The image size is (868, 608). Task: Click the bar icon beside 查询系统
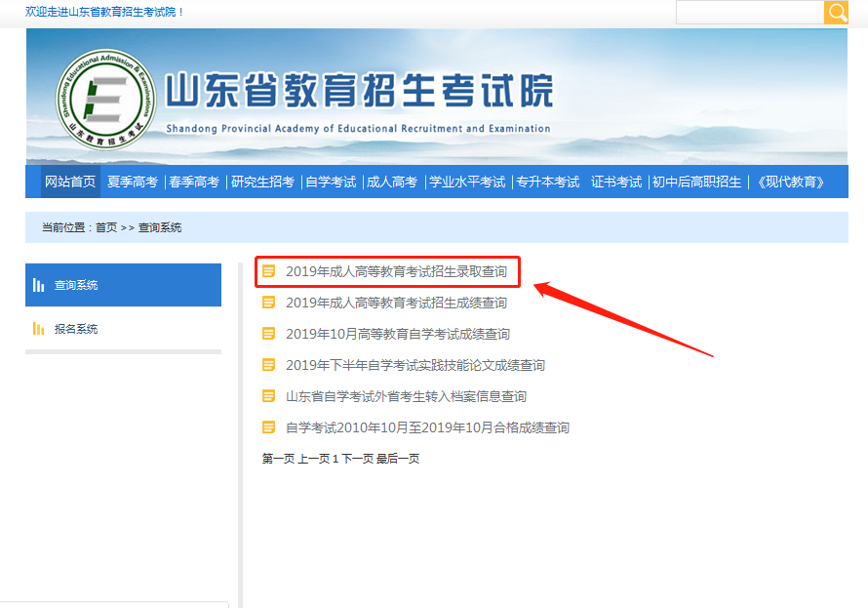pos(39,285)
